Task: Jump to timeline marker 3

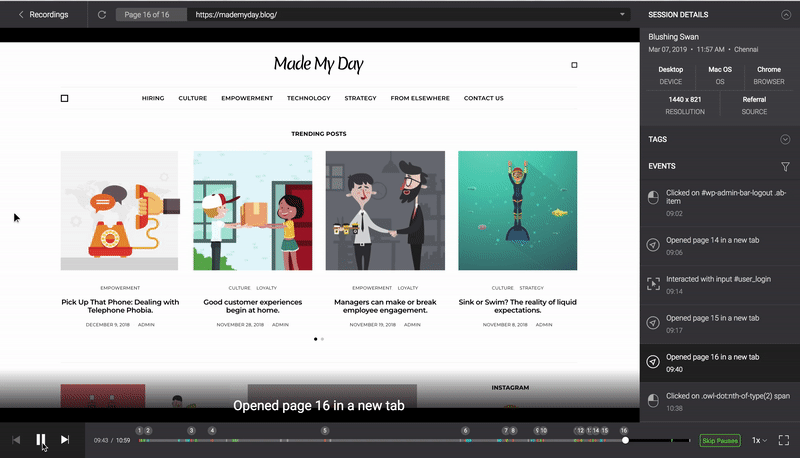Action: pyautogui.click(x=191, y=430)
